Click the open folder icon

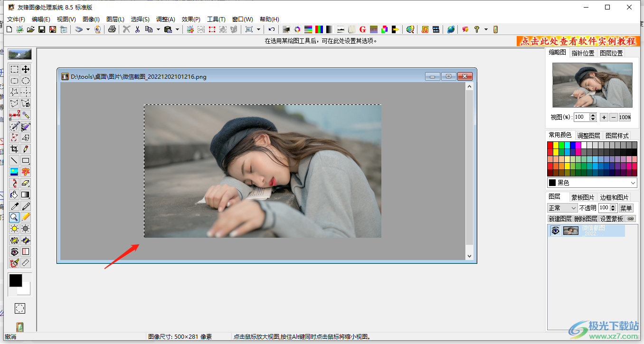tap(31, 29)
